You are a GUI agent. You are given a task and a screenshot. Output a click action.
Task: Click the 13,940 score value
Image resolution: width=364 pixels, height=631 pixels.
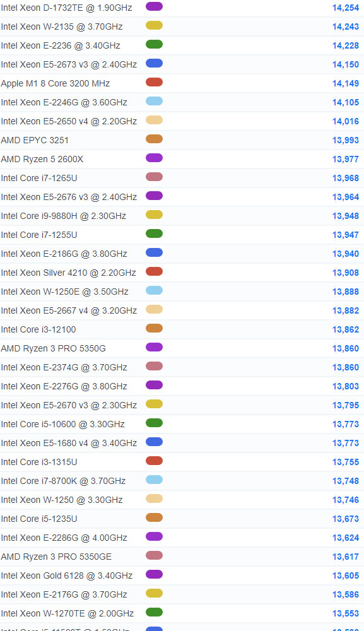(x=346, y=254)
